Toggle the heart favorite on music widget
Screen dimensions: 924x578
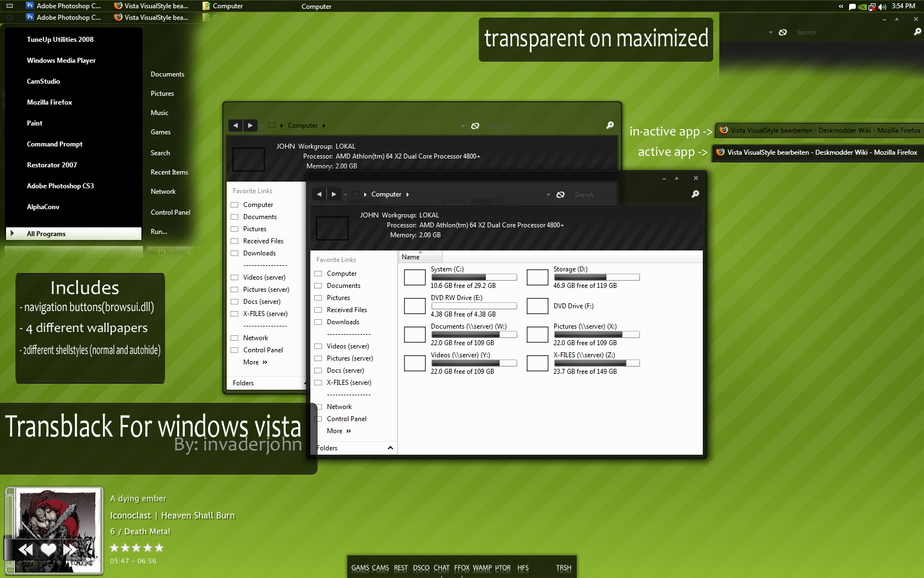click(48, 549)
